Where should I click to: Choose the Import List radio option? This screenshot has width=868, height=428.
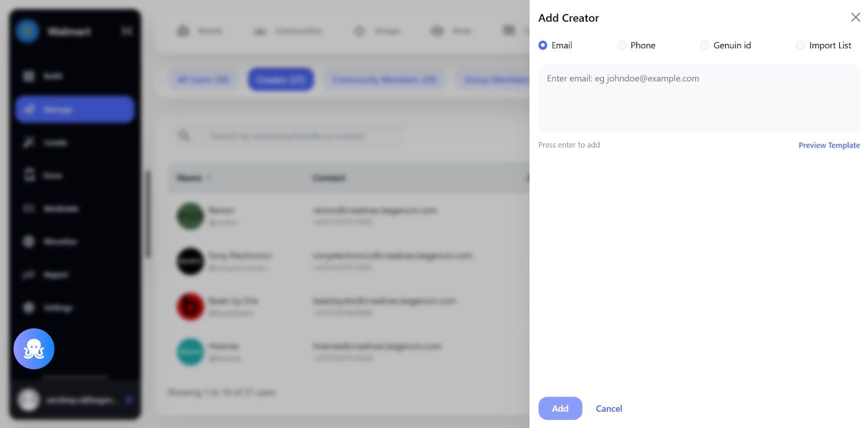[x=800, y=46]
